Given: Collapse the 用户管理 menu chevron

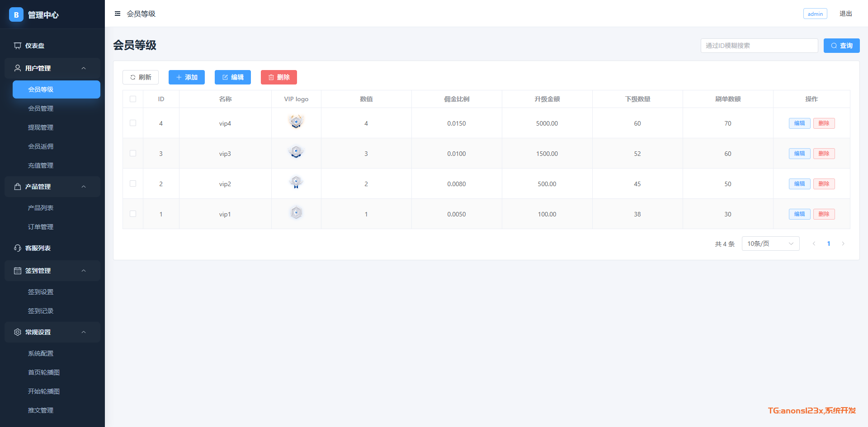Looking at the screenshot, I should 84,68.
